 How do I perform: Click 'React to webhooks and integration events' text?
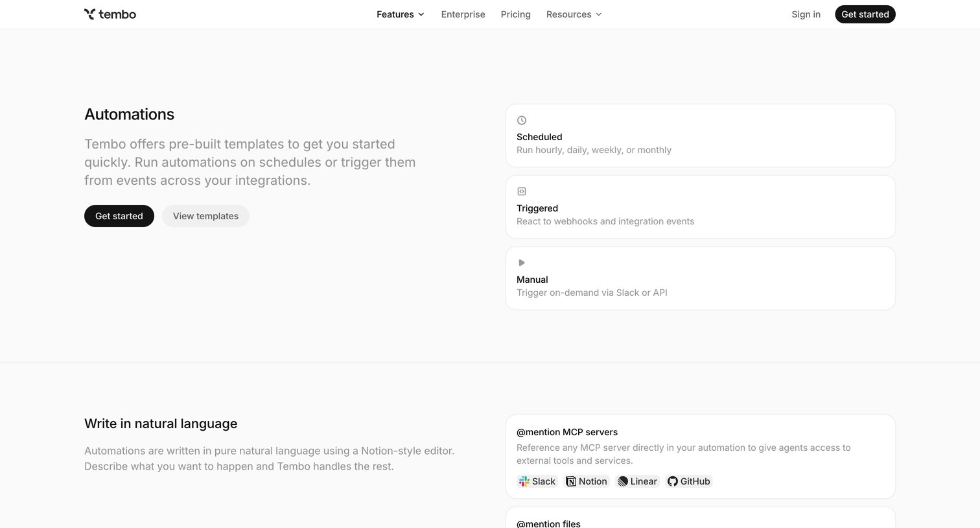pos(605,221)
